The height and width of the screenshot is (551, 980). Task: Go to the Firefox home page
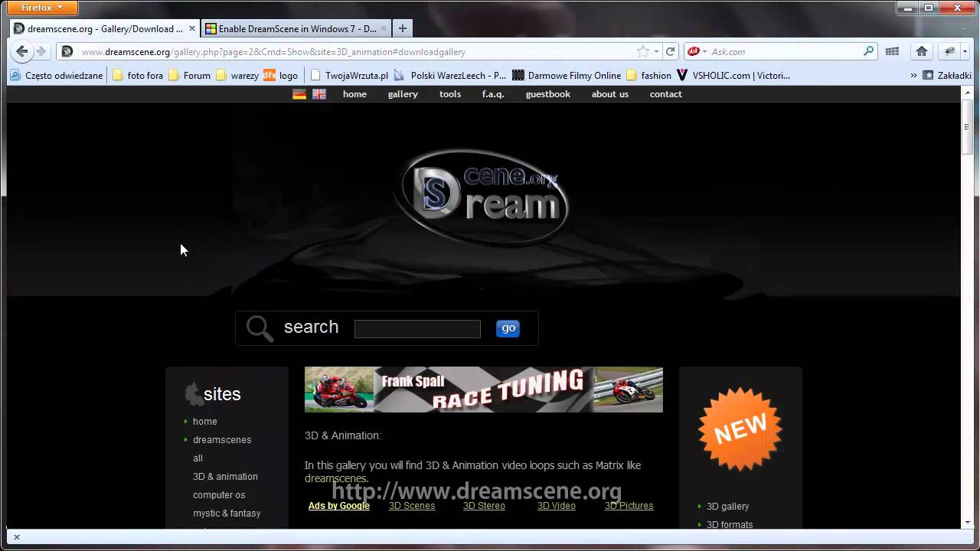pyautogui.click(x=922, y=51)
